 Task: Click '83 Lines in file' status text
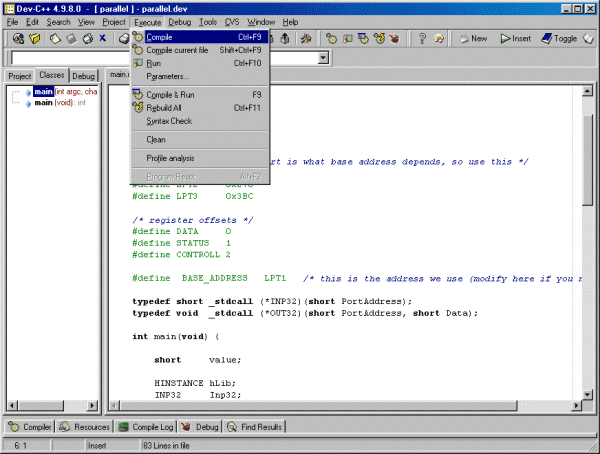pyautogui.click(x=166, y=446)
